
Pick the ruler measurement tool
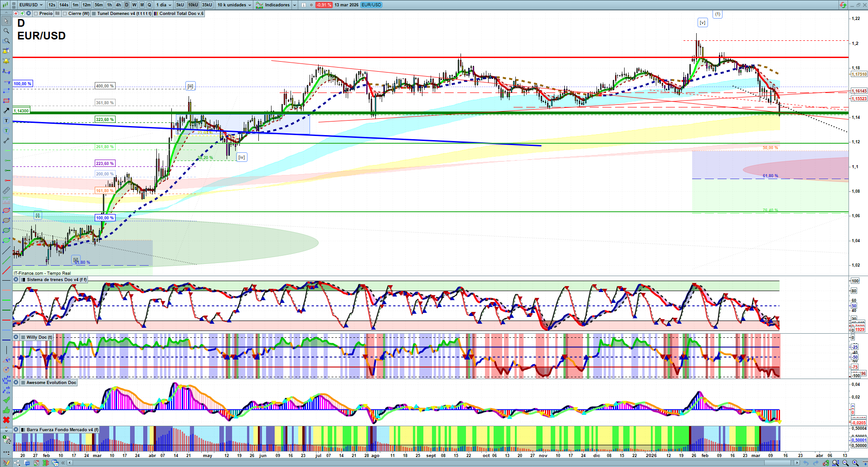(6, 190)
